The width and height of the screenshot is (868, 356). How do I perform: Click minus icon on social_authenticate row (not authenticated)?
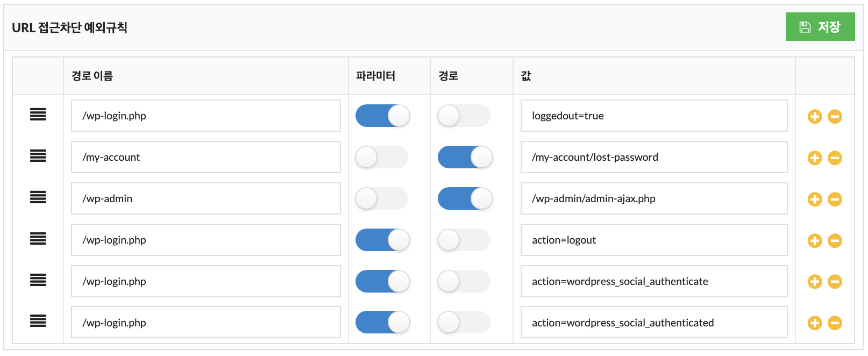pyautogui.click(x=835, y=281)
